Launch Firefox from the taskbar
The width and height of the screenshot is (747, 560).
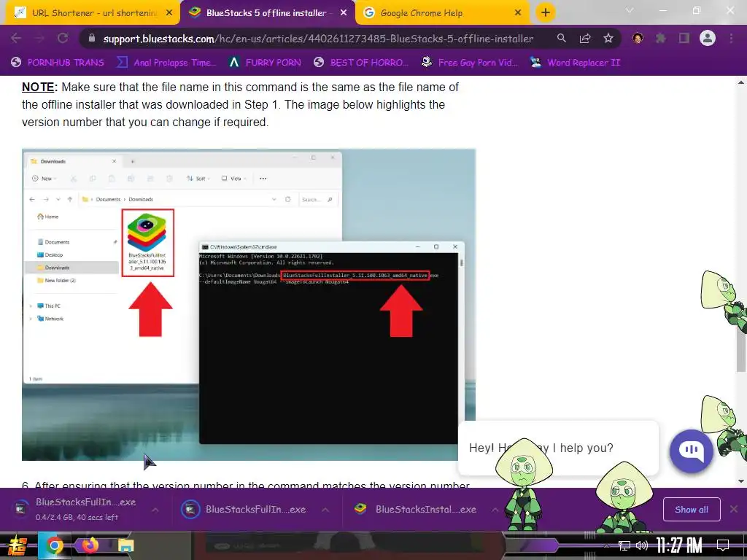90,545
